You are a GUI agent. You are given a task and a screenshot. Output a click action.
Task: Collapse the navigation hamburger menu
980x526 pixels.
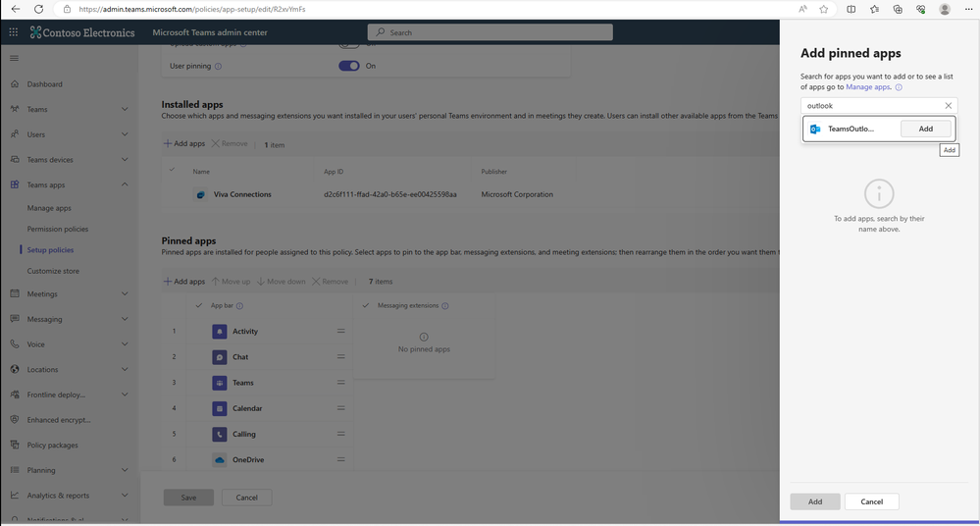tap(15, 58)
